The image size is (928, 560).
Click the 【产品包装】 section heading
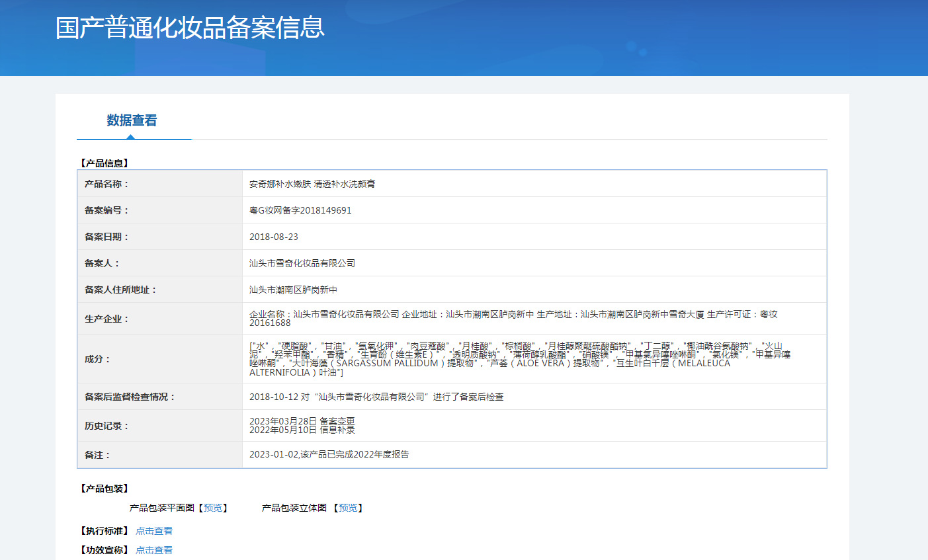(105, 489)
